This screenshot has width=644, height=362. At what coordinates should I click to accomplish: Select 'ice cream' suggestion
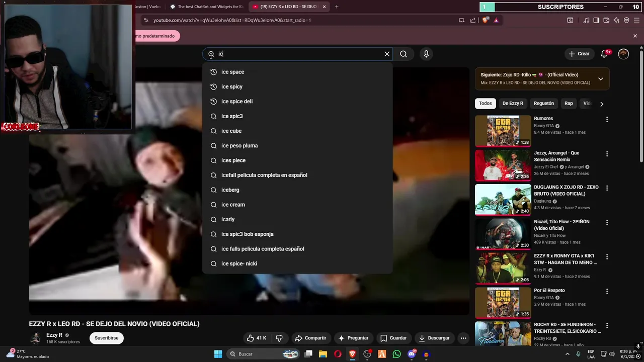(297, 205)
